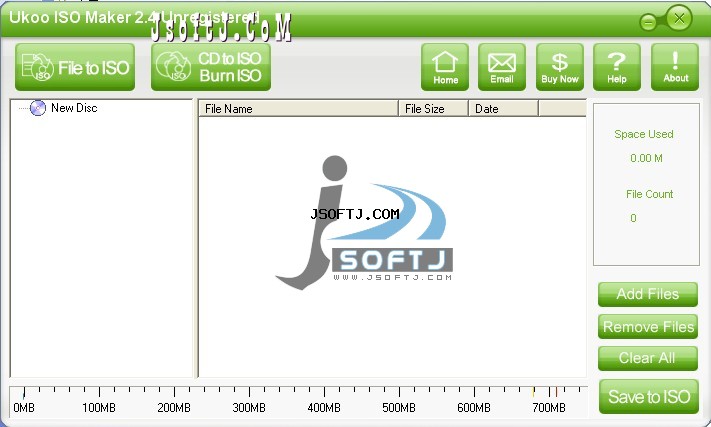Image resolution: width=711 pixels, height=427 pixels.
Task: Click the Clear All button
Action: [x=648, y=358]
